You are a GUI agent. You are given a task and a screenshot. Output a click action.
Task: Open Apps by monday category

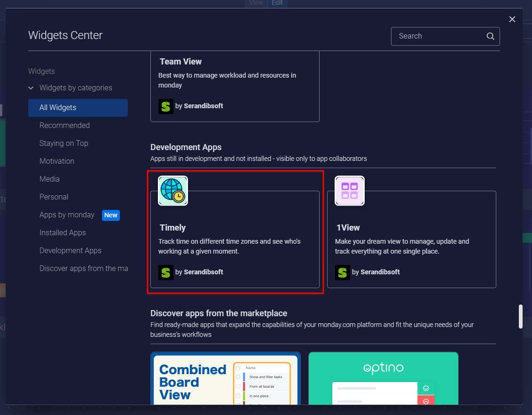coord(67,215)
